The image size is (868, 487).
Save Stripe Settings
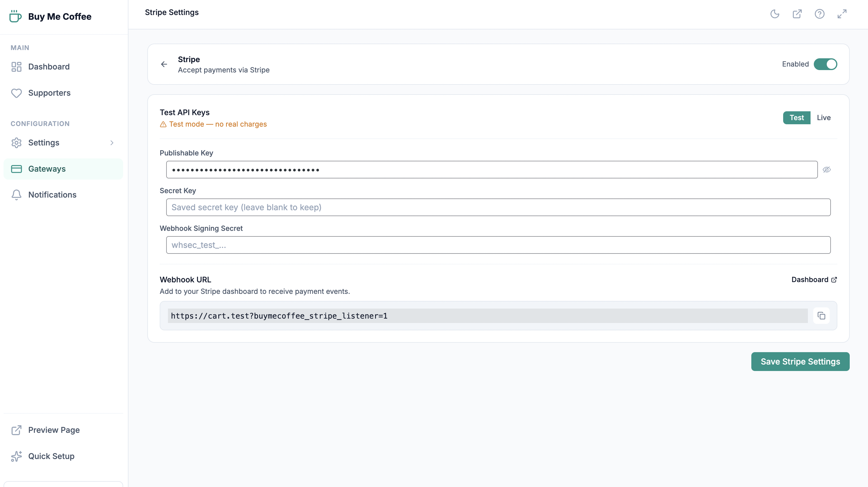pos(800,361)
